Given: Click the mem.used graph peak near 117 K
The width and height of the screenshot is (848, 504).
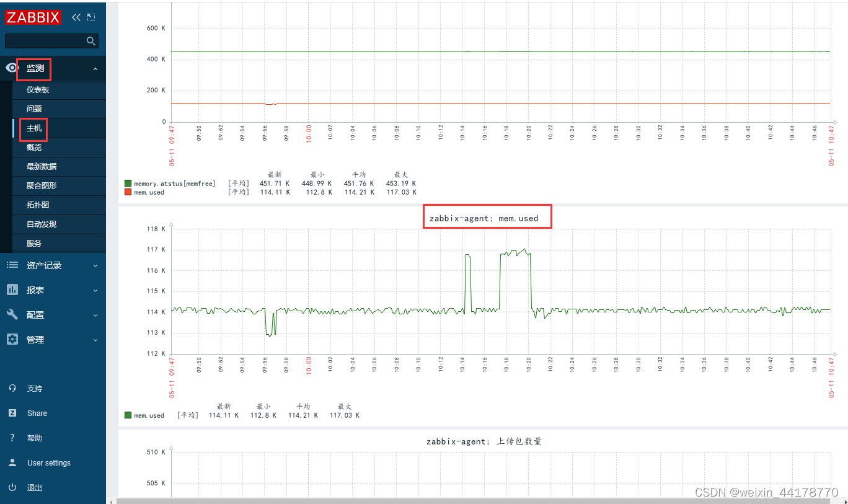Looking at the screenshot, I should [524, 249].
